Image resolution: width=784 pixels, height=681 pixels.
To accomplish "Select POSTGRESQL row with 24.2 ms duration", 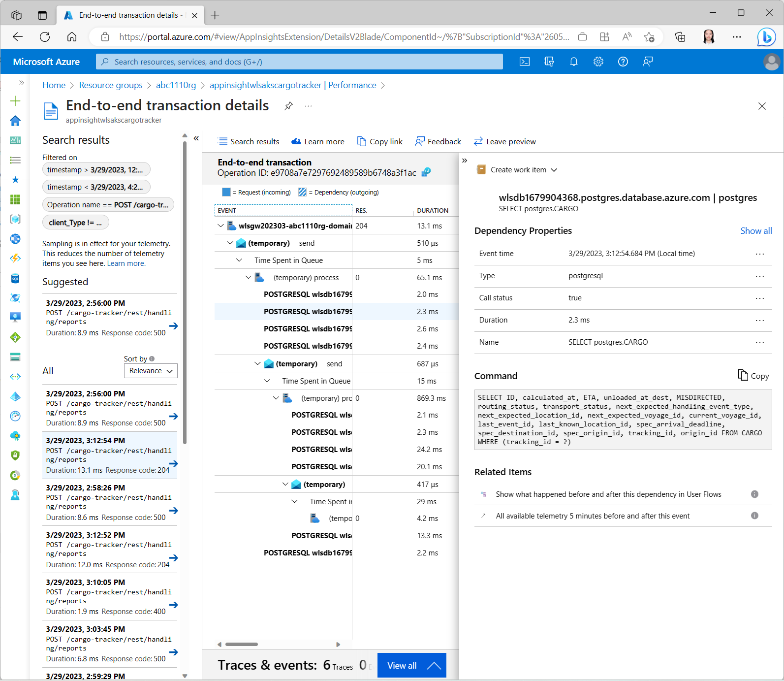I will point(336,450).
